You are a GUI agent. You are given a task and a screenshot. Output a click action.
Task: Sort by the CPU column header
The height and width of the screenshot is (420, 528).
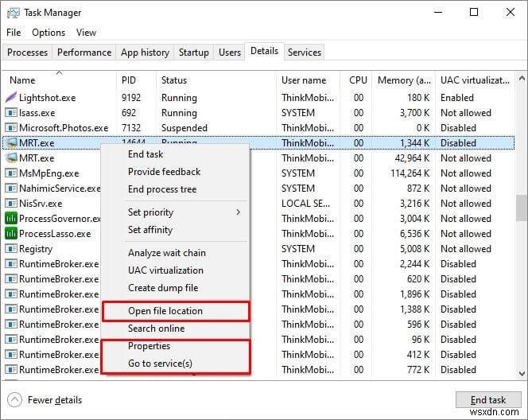point(358,80)
